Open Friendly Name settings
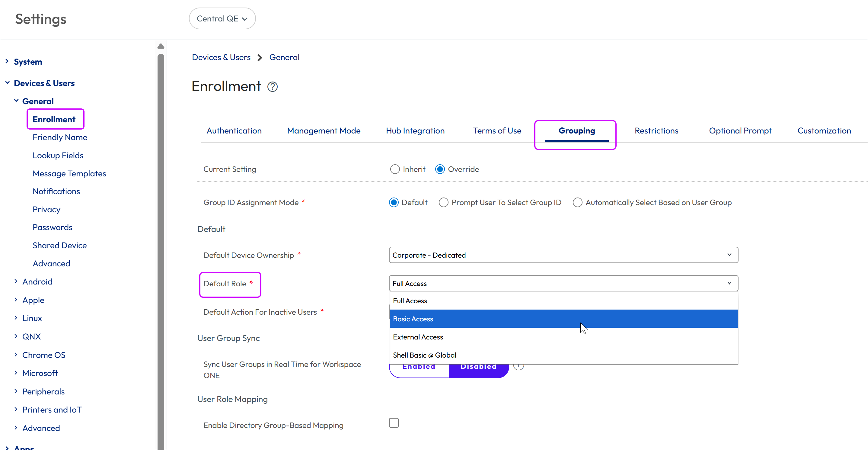The image size is (868, 450). [x=60, y=137]
